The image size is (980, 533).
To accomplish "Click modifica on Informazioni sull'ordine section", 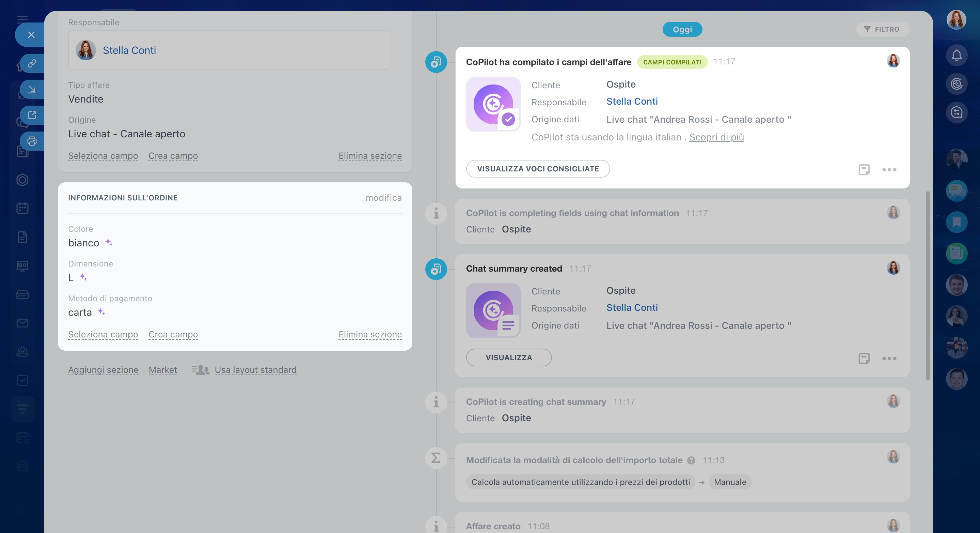I will point(383,198).
